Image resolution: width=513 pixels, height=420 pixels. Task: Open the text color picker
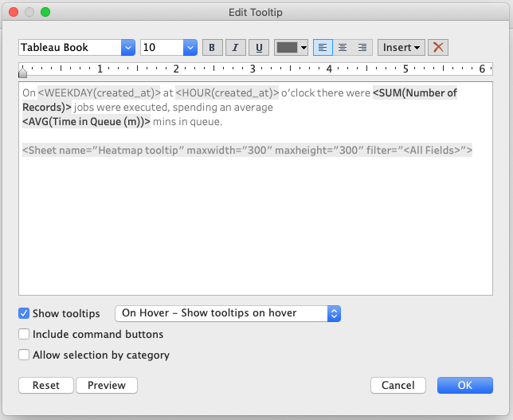tap(291, 48)
